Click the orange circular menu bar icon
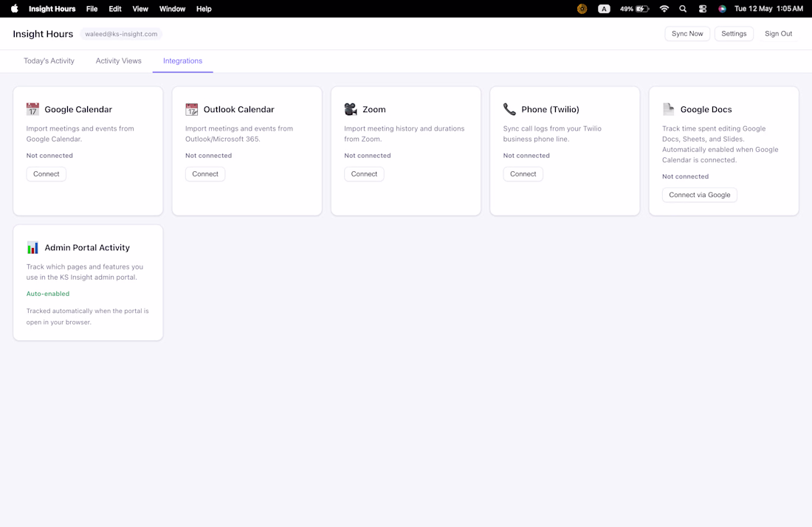This screenshot has width=812, height=527. point(582,9)
